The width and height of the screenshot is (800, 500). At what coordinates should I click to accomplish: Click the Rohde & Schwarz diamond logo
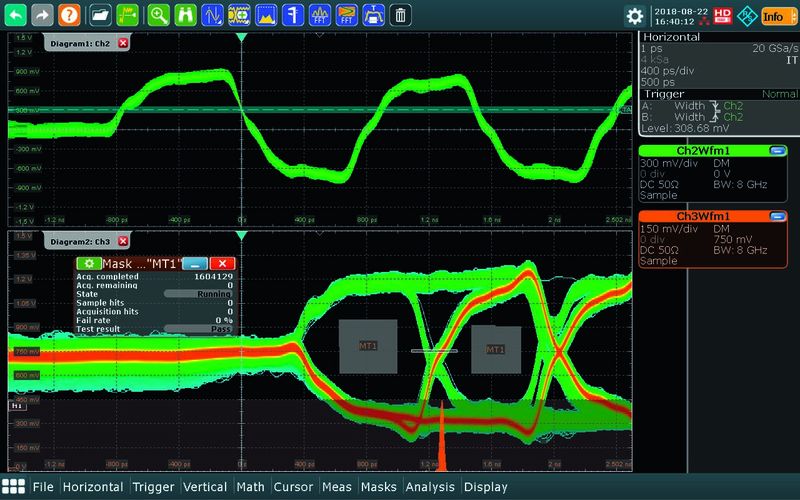coord(747,16)
